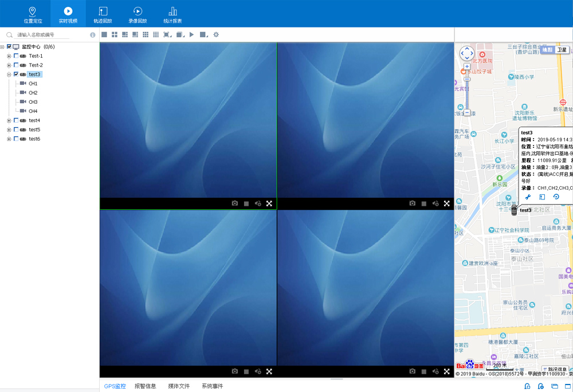Click the map zoom-in plus button

tap(467, 66)
